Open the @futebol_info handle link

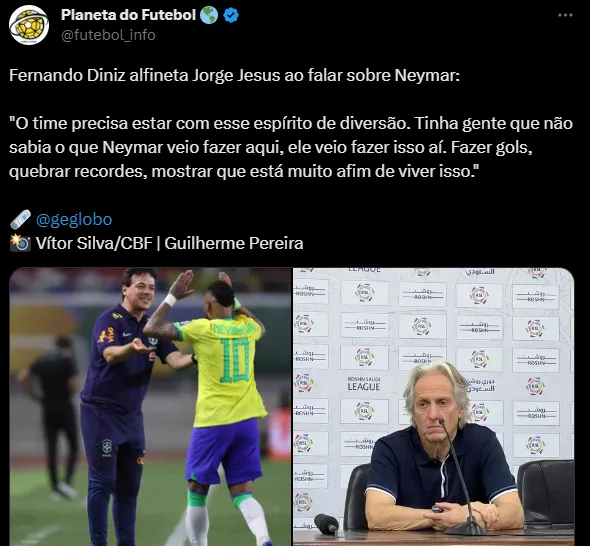click(108, 35)
